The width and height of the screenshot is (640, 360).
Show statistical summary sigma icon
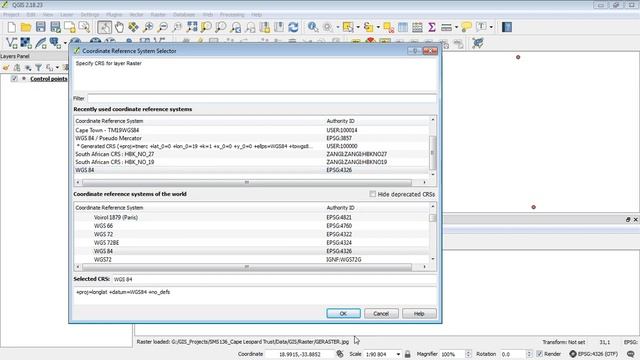coord(432,27)
